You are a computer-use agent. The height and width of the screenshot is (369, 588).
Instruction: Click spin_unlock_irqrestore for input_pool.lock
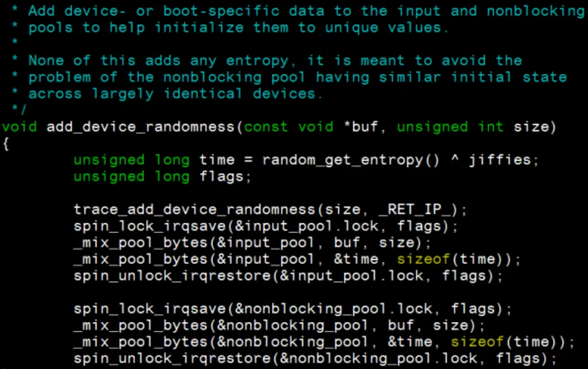coord(172,276)
